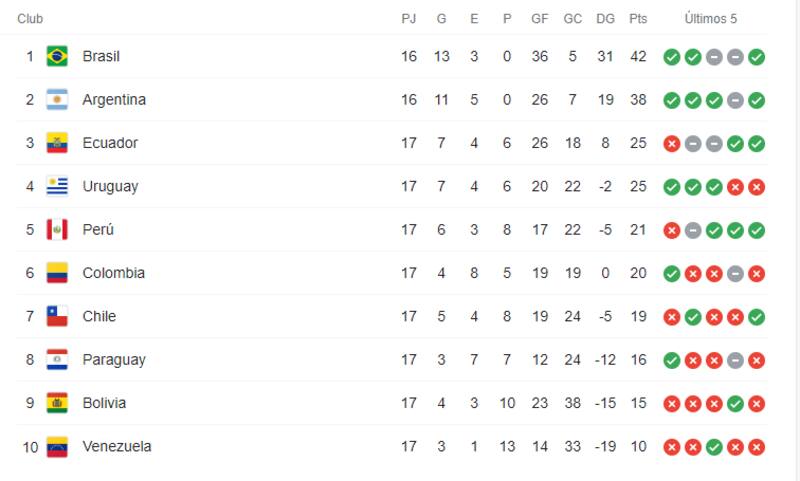Open the Venezuela team name link
Image resolution: width=800 pixels, height=481 pixels.
point(117,446)
